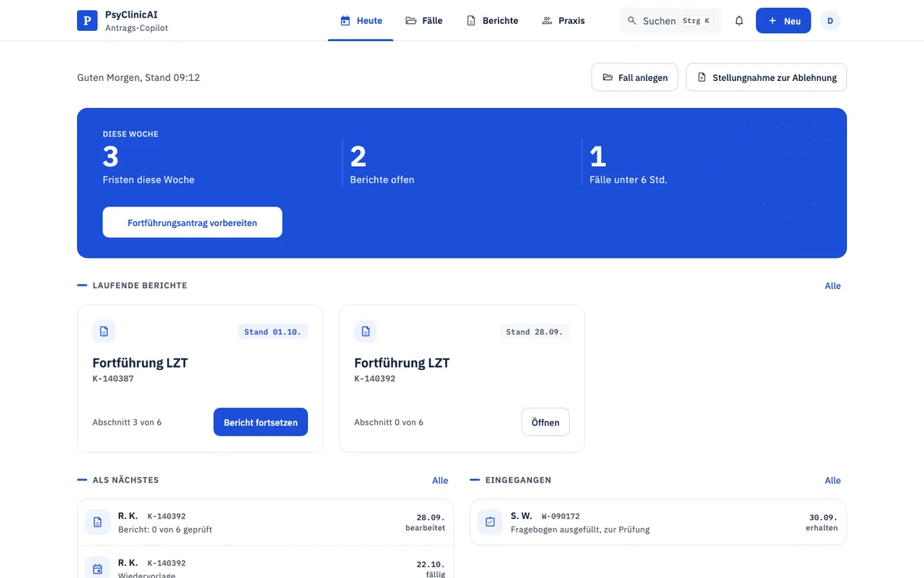Click the Neu button
924x578 pixels.
(x=783, y=21)
